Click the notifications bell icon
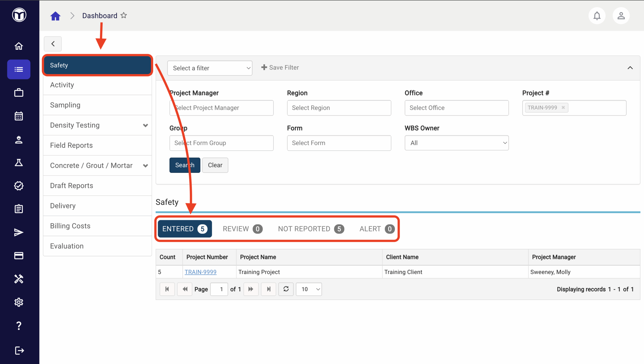This screenshot has width=644, height=364. pyautogui.click(x=597, y=16)
